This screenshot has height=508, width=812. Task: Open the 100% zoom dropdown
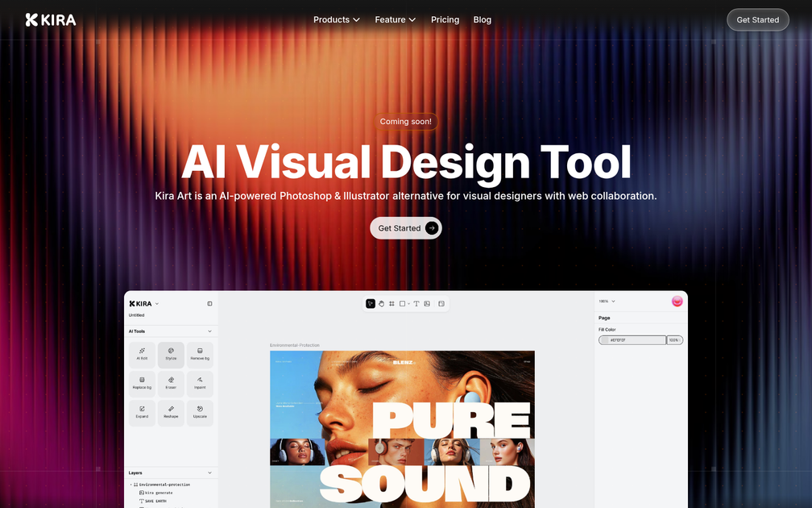pyautogui.click(x=607, y=302)
